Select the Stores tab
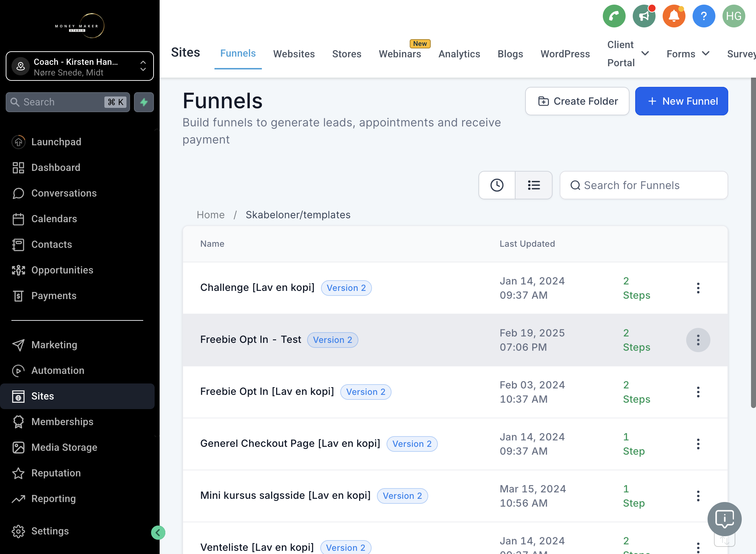 click(347, 54)
